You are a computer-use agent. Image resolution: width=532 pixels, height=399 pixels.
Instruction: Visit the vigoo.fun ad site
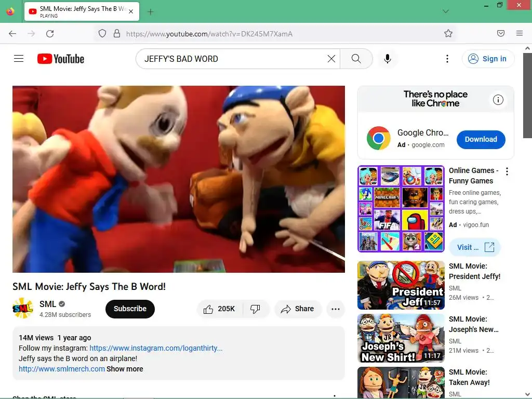[475, 247]
